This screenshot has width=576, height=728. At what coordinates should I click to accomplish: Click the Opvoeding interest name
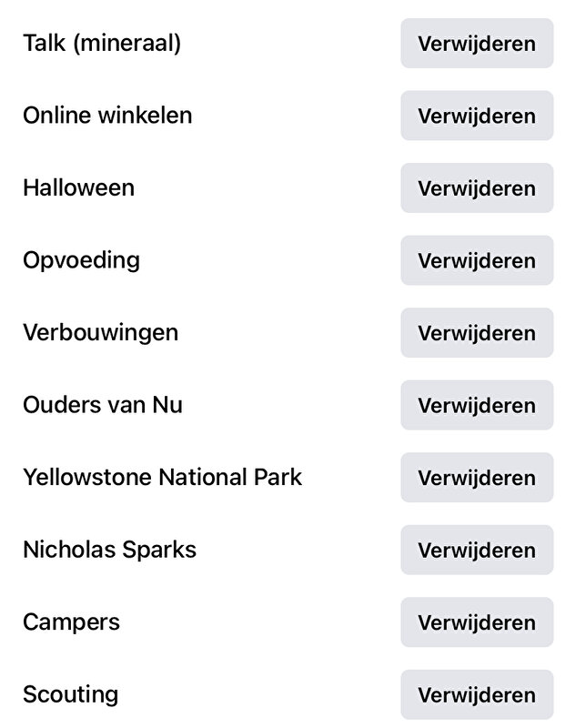pos(81,260)
